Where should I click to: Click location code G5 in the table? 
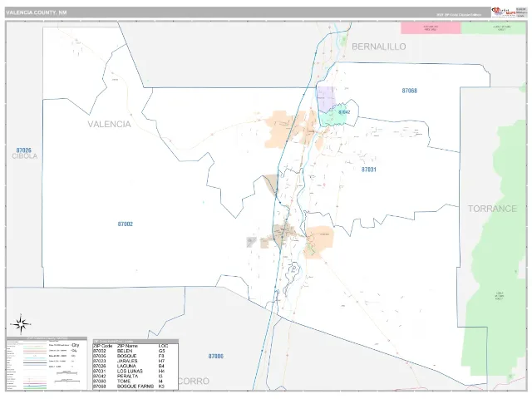pos(161,351)
